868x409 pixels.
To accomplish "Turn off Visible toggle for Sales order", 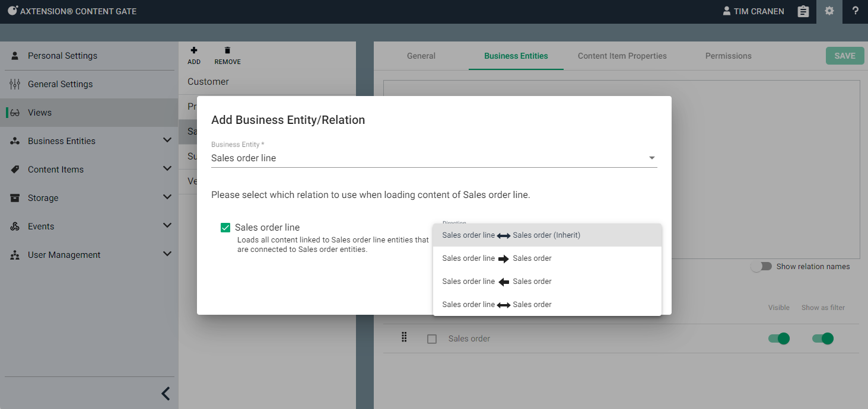I will click(x=778, y=338).
